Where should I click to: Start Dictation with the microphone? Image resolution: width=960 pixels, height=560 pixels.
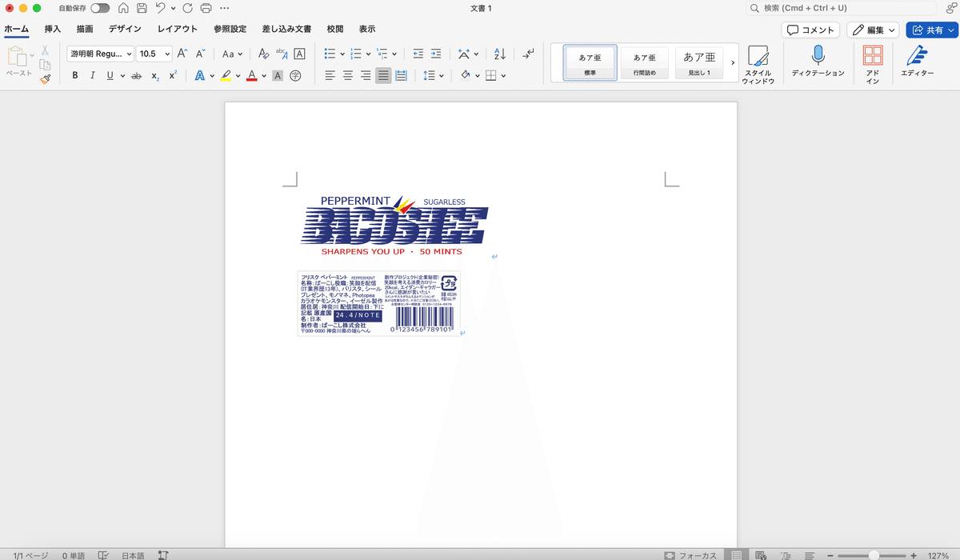pyautogui.click(x=818, y=61)
